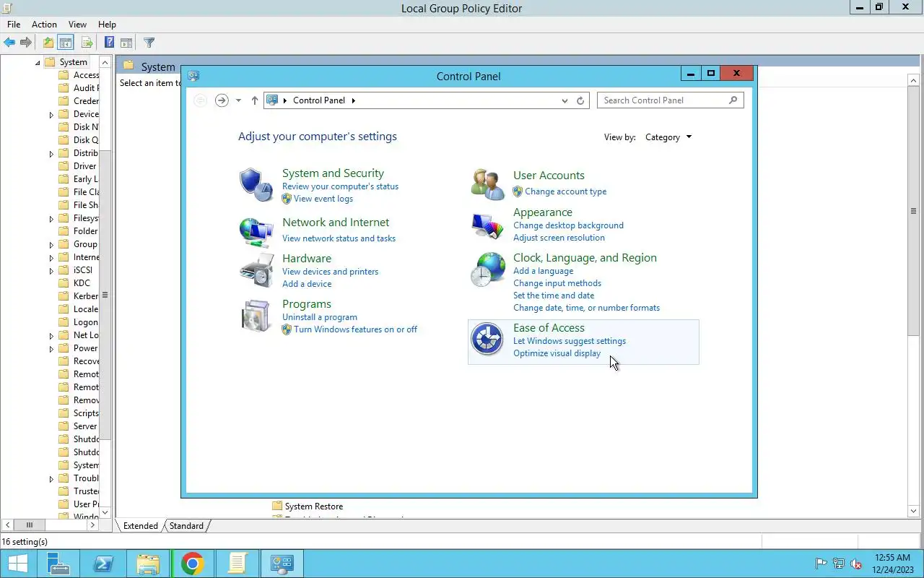The height and width of the screenshot is (578, 924).
Task: Toggle the Show/Hide Action Pane toolbar icon
Action: [126, 43]
